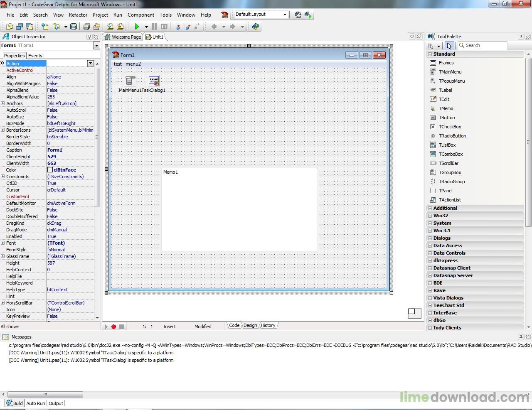Click the Save All toolbar icon
The height and width of the screenshot is (410, 532).
tap(87, 27)
